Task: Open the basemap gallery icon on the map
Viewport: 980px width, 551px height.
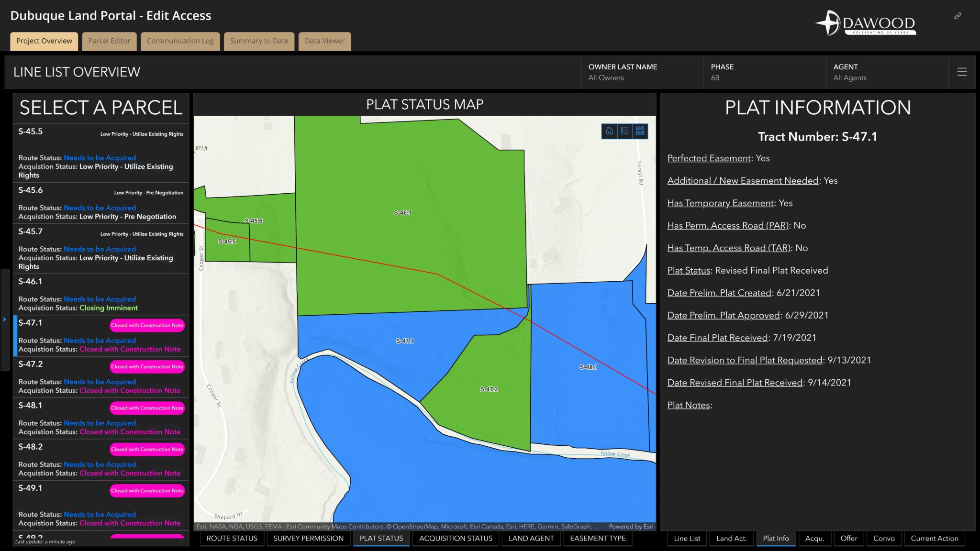Action: (x=640, y=132)
